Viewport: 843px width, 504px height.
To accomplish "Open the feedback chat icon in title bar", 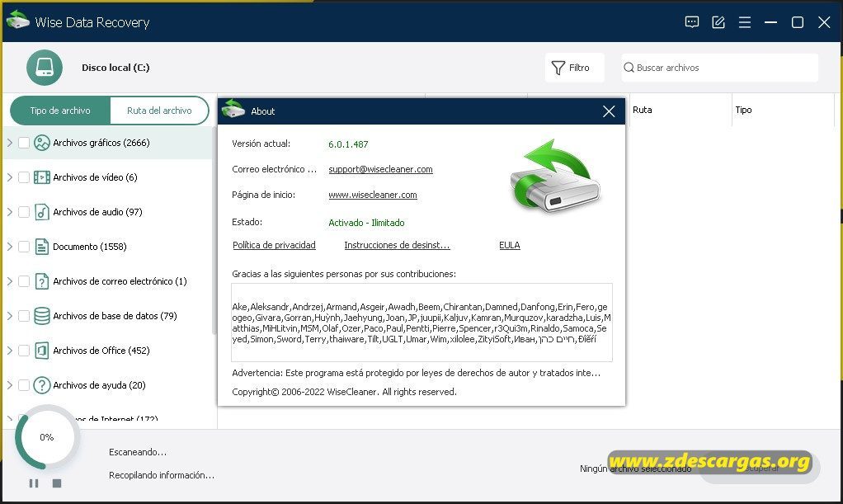I will 692,22.
